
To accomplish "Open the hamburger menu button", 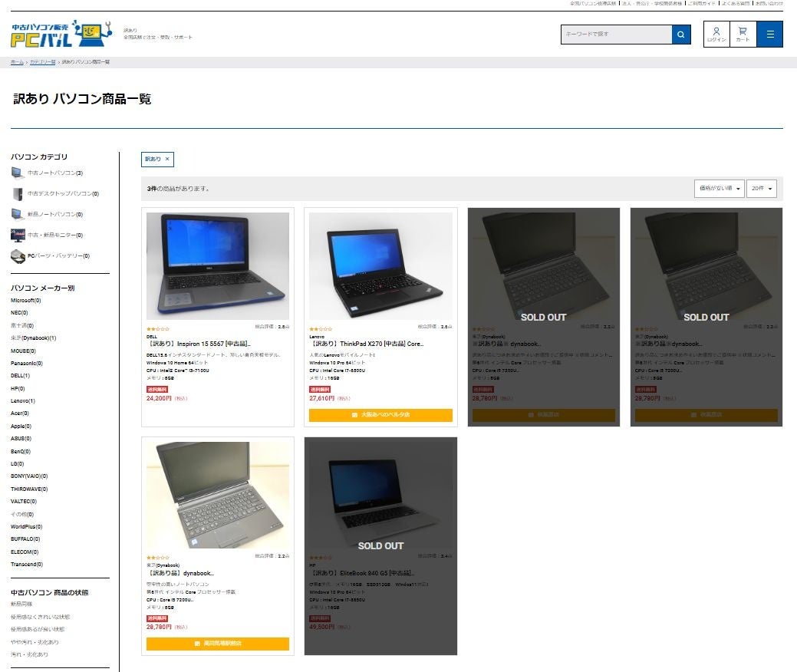I will pyautogui.click(x=769, y=35).
